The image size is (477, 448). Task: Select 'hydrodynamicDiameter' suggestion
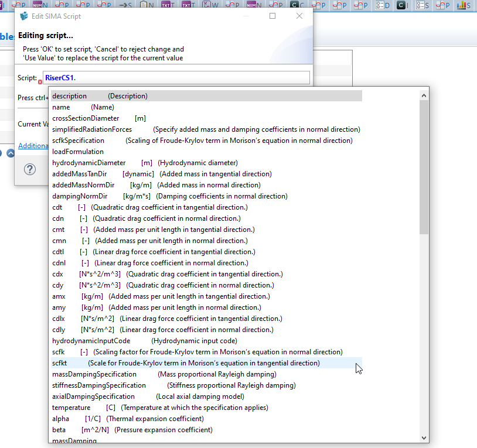[89, 163]
